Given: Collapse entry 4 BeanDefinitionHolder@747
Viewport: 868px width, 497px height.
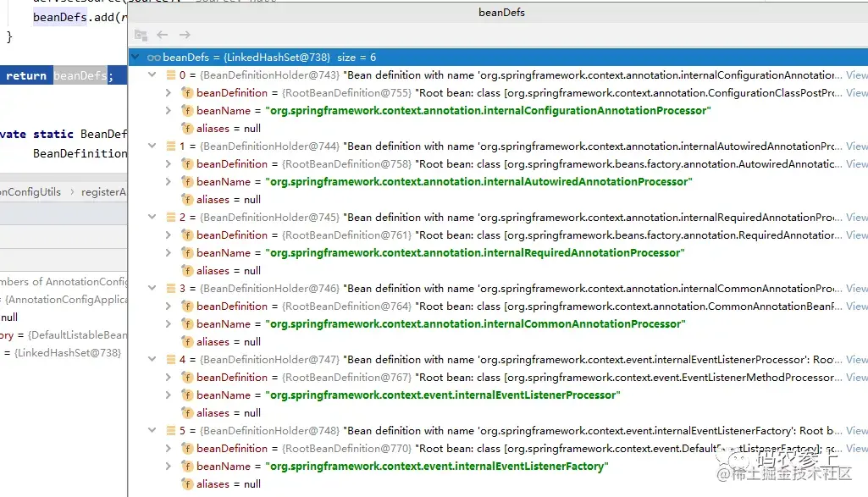Looking at the screenshot, I should pos(152,360).
